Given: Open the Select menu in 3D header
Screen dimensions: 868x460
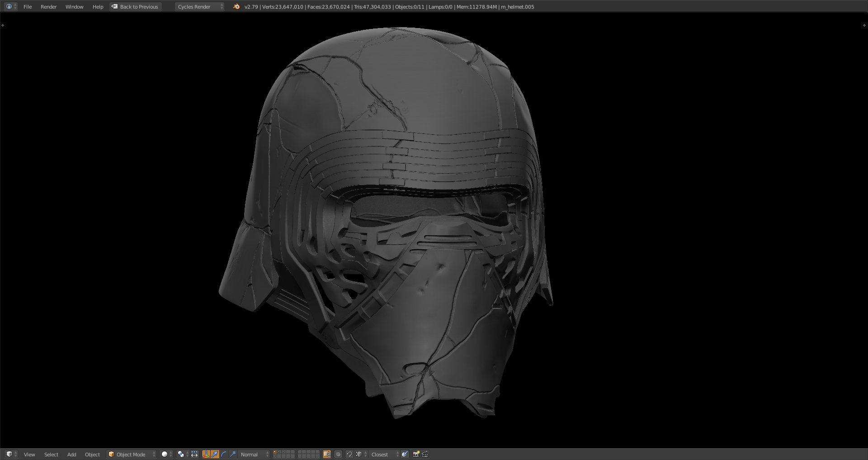Looking at the screenshot, I should click(x=51, y=454).
